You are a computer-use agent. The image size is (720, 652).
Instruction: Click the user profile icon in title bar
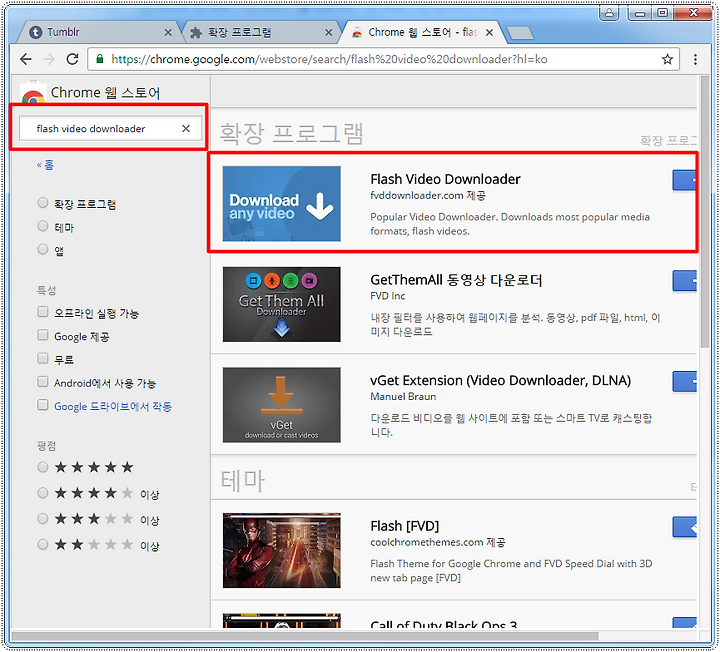[609, 13]
